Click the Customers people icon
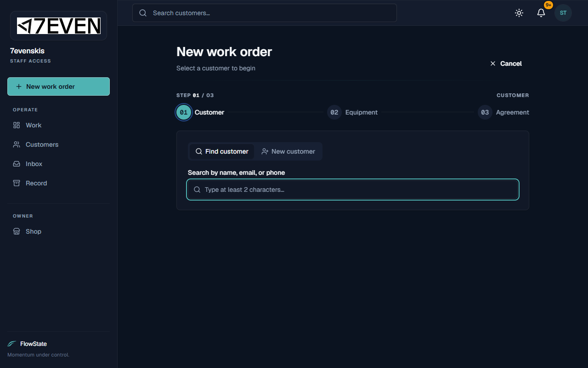Viewport: 588px width, 368px height. click(17, 144)
